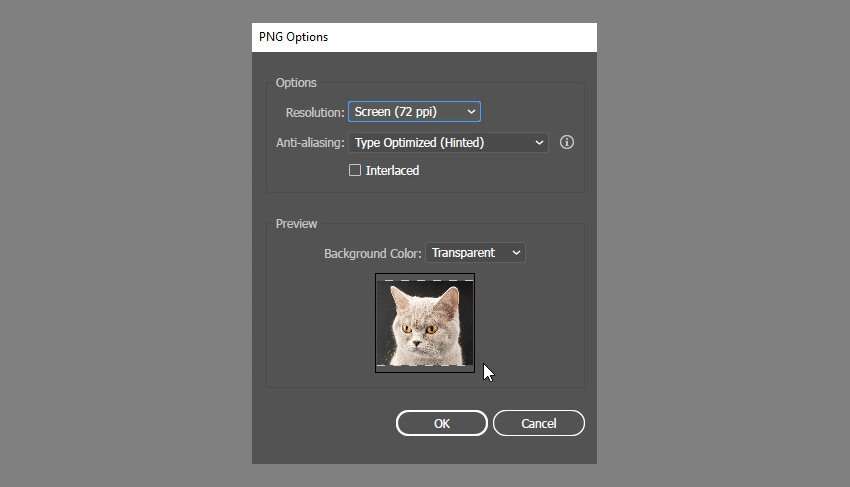
Task: Click the Anti-aliasing field label
Action: [310, 143]
